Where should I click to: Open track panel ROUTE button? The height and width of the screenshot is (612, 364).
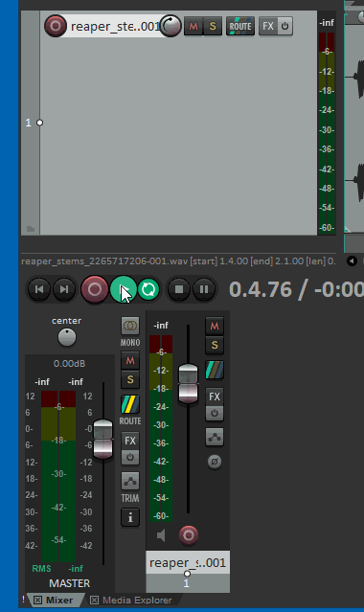pos(240,26)
